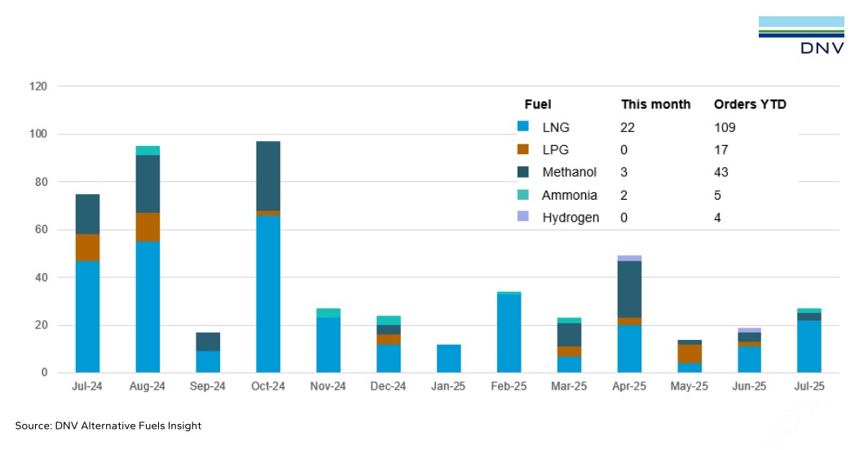
Task: Click the LPG legend label
Action: [x=555, y=150]
